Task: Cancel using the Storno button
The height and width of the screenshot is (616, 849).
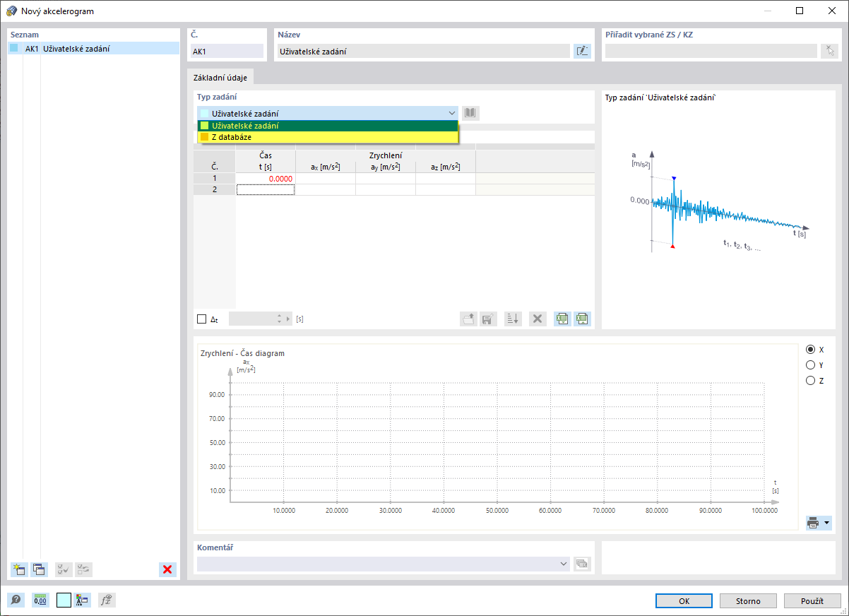Action: pyautogui.click(x=748, y=601)
